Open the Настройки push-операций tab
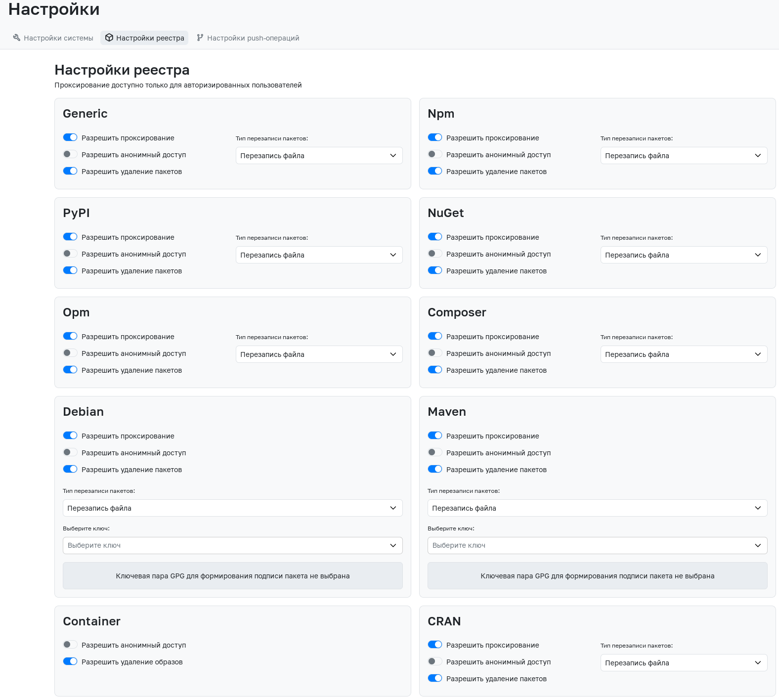Viewport: 779px width, 700px height. coord(248,38)
